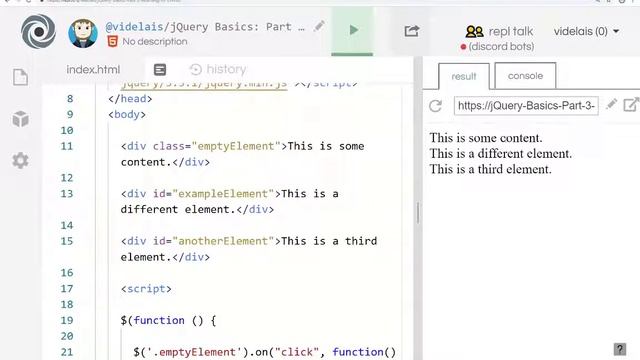Click the "exampleElement" id value in code
The width and height of the screenshot is (640, 360).
[x=223, y=193]
